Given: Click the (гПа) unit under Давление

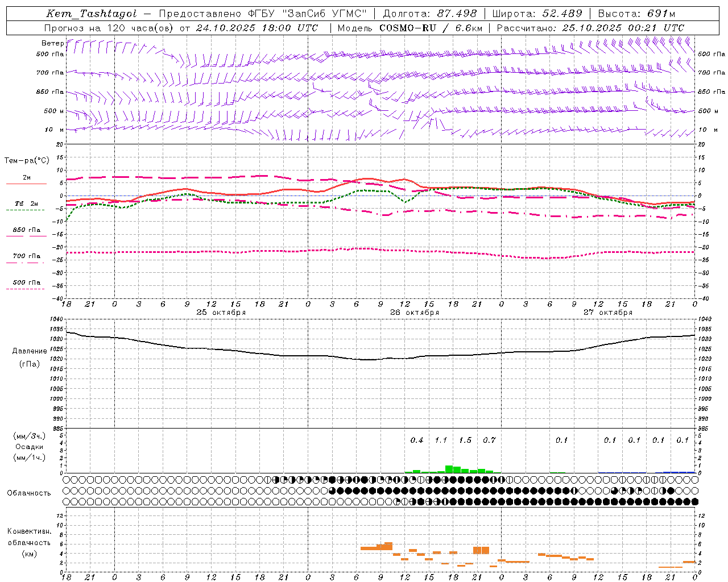Looking at the screenshot, I should pyautogui.click(x=29, y=364).
